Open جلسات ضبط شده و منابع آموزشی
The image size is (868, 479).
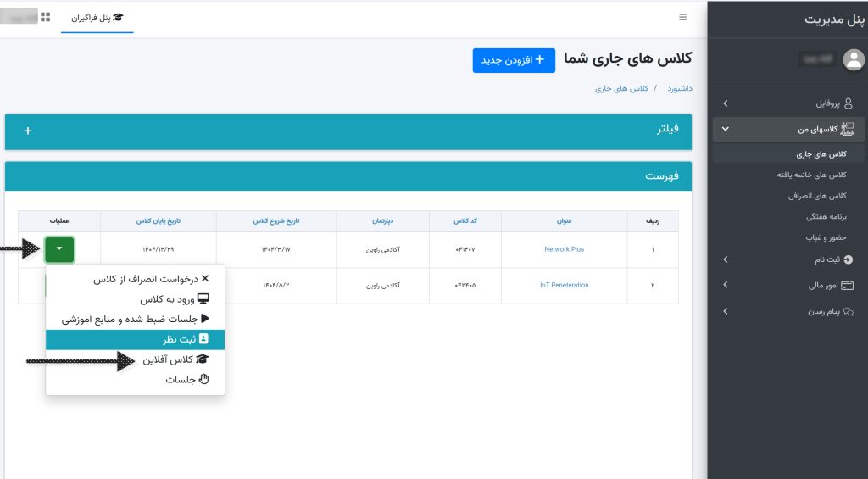135,320
